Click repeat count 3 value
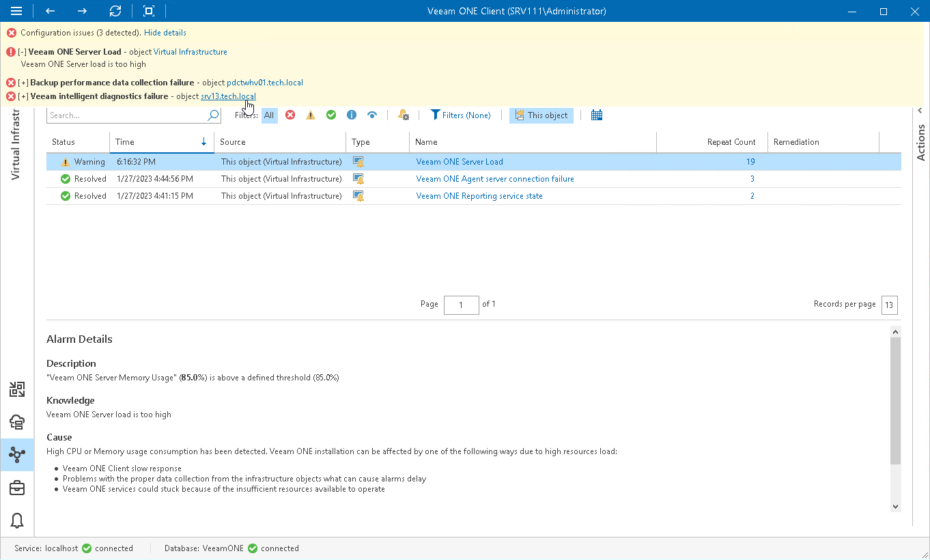 [x=752, y=179]
